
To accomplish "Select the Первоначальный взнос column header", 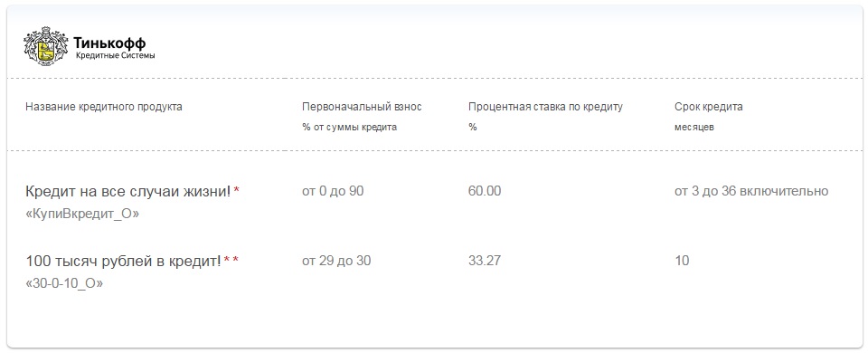I will tap(362, 107).
